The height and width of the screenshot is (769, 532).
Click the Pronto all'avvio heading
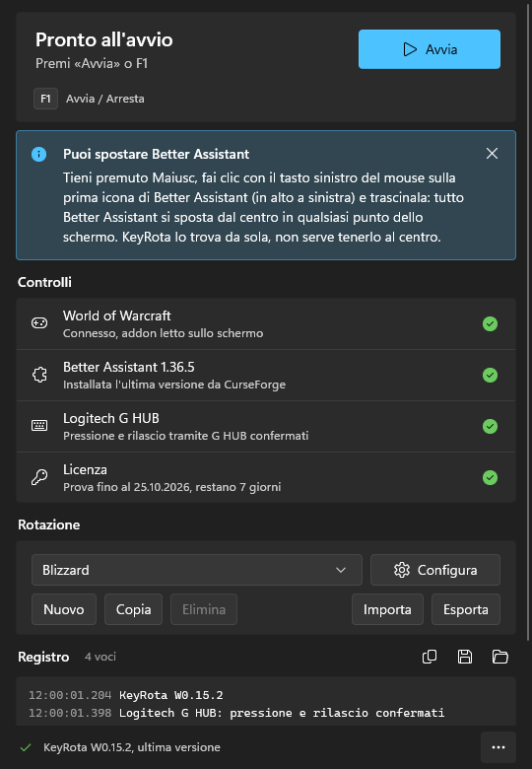coord(103,39)
